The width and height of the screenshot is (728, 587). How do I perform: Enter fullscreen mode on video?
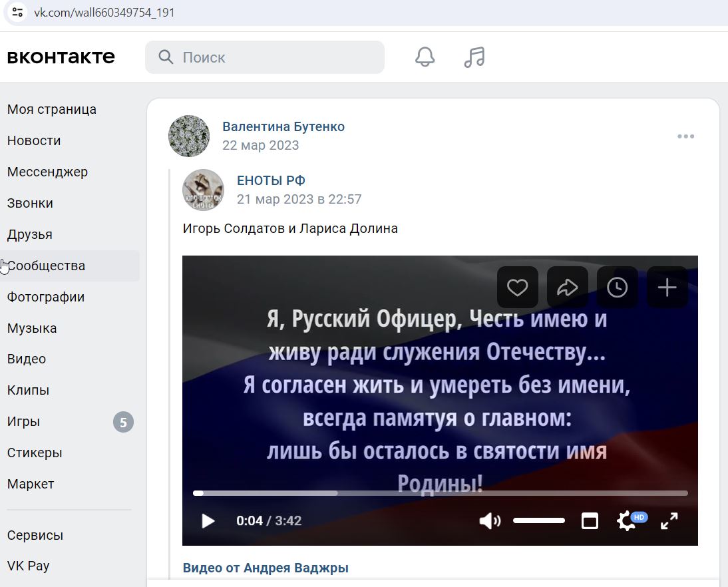tap(669, 521)
